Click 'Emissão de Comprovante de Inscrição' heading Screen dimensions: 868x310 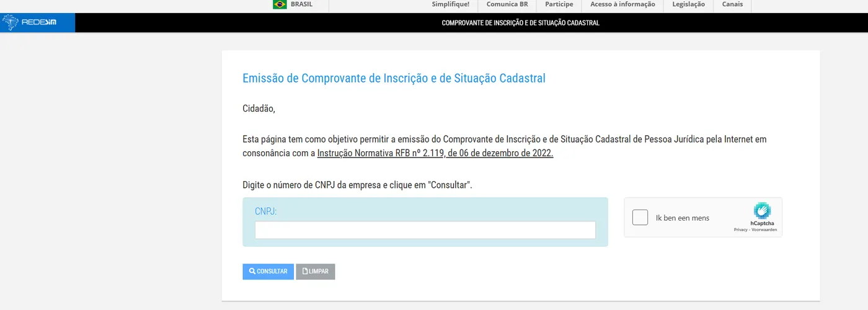pos(394,78)
